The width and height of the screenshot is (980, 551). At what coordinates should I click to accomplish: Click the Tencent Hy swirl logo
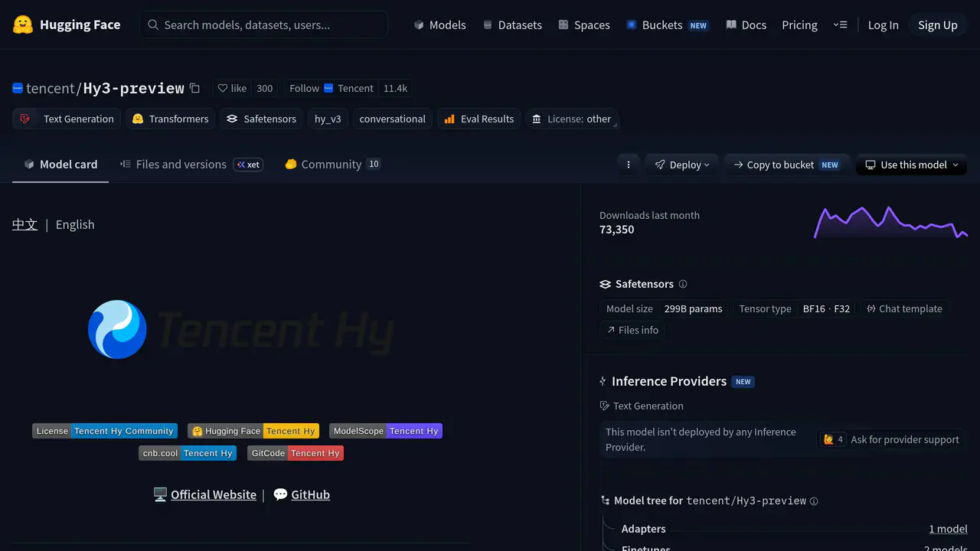tap(117, 329)
